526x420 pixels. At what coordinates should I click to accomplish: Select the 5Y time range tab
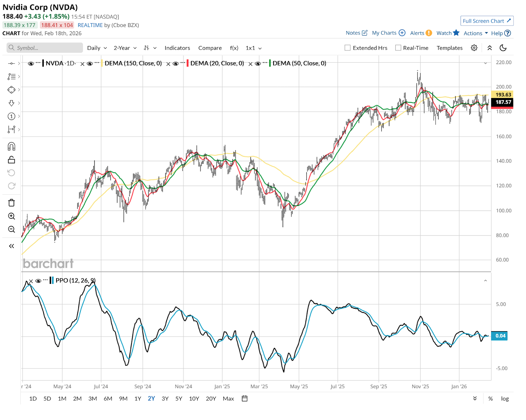179,399
